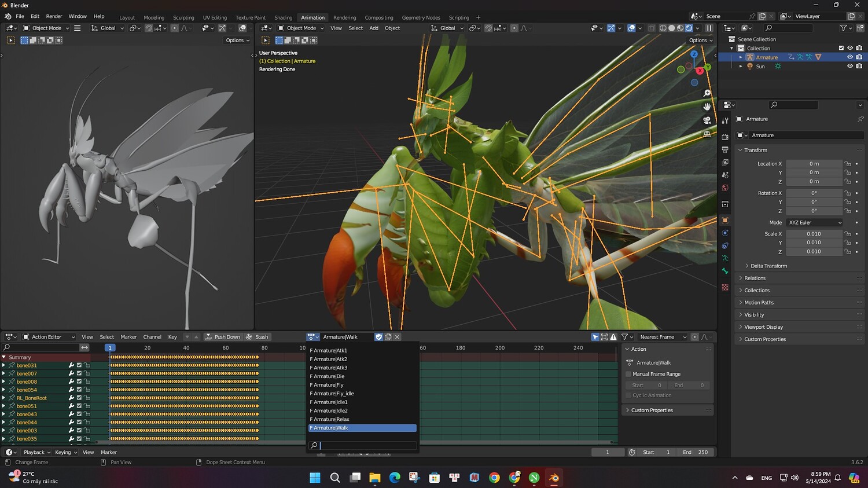Select Armature|Fly_idle from action list
The height and width of the screenshot is (488, 868).
333,394
